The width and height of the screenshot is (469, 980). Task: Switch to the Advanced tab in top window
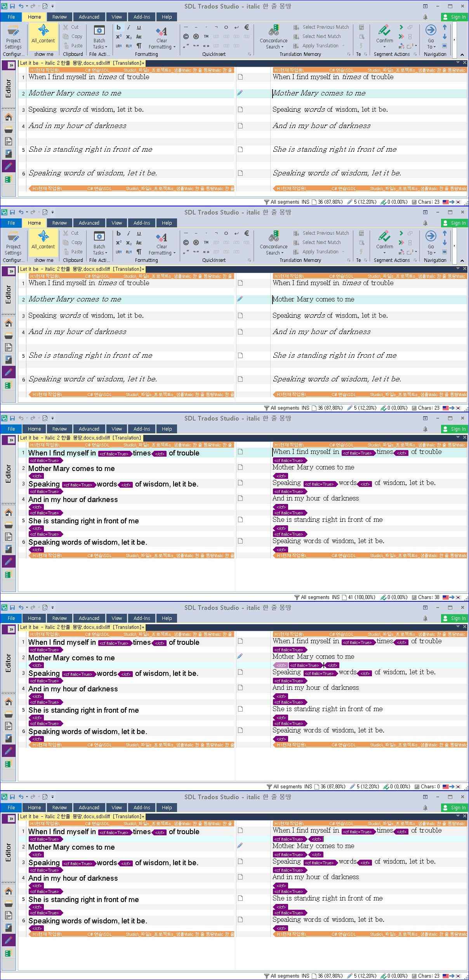tap(89, 17)
